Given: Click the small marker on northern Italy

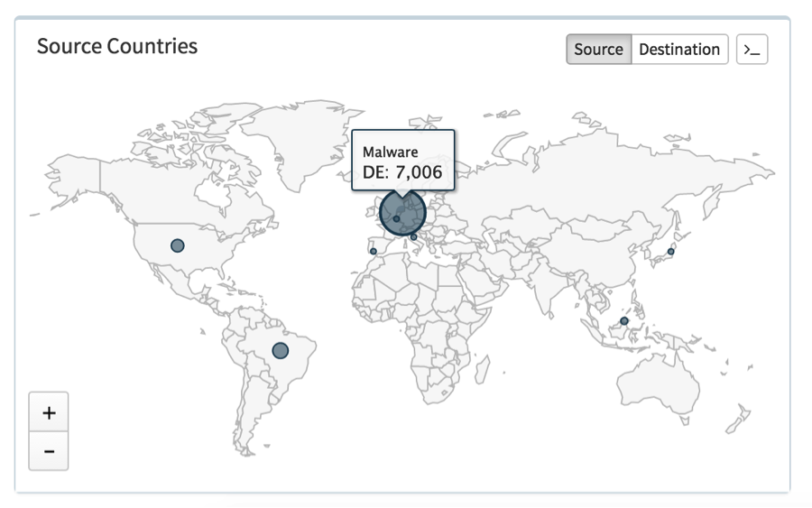Looking at the screenshot, I should point(414,237).
